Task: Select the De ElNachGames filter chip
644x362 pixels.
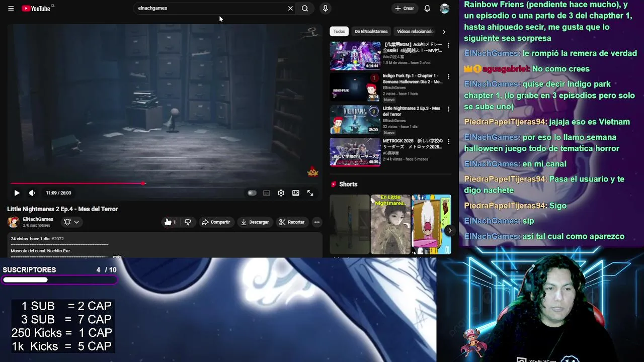Action: pyautogui.click(x=371, y=31)
